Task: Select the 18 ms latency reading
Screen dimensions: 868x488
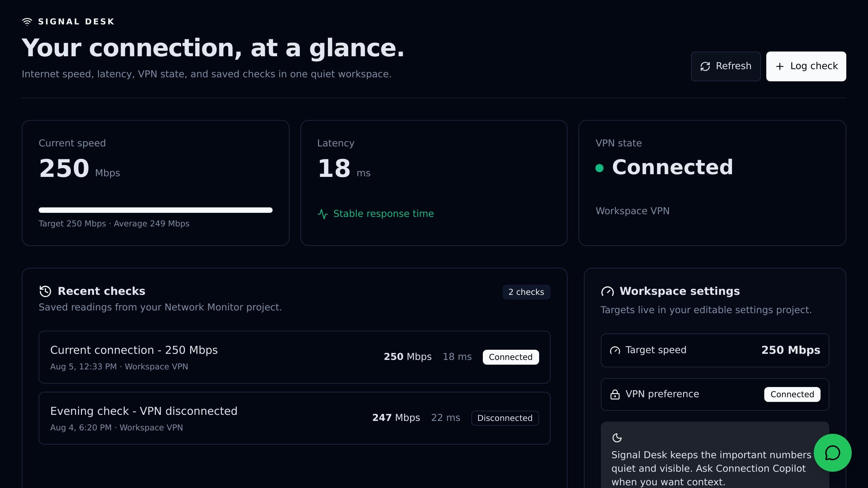Action: click(x=344, y=168)
